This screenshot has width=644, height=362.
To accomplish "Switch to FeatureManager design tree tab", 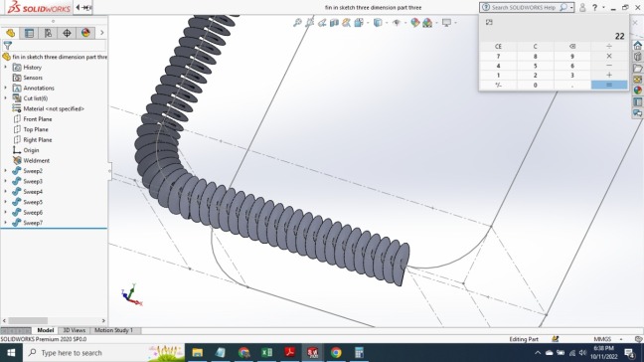I will coord(10,33).
